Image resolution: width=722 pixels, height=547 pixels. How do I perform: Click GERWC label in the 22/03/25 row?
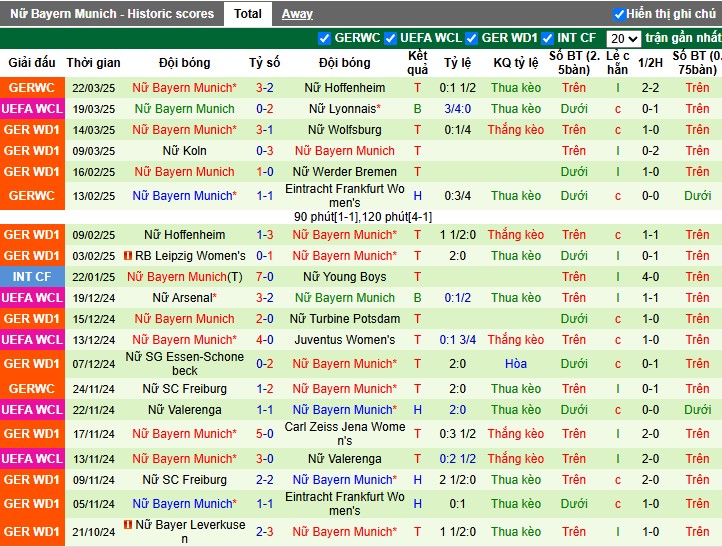coord(32,87)
